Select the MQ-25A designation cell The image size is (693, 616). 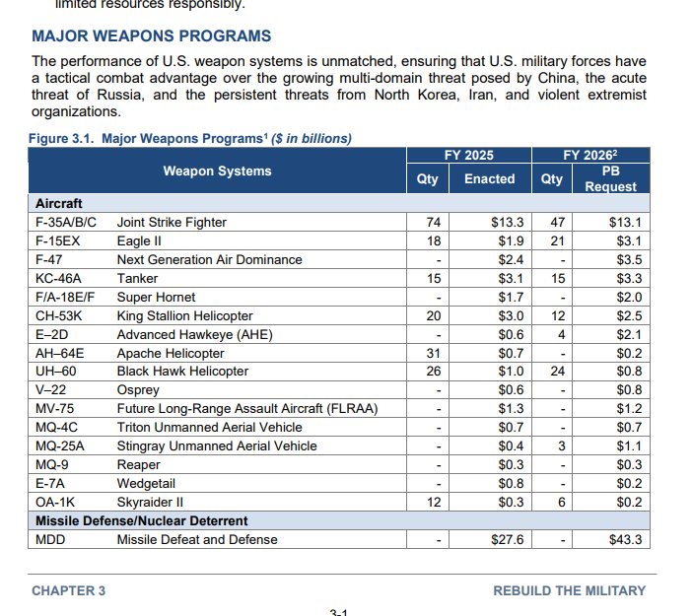click(60, 445)
